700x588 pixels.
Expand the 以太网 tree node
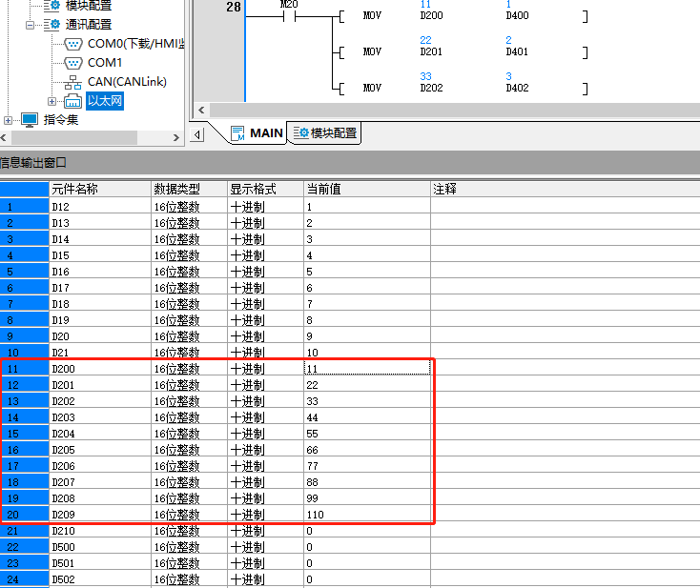coord(51,101)
